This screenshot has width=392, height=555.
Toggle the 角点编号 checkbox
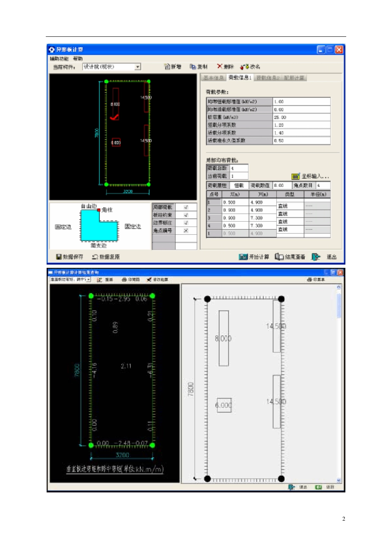[186, 231]
